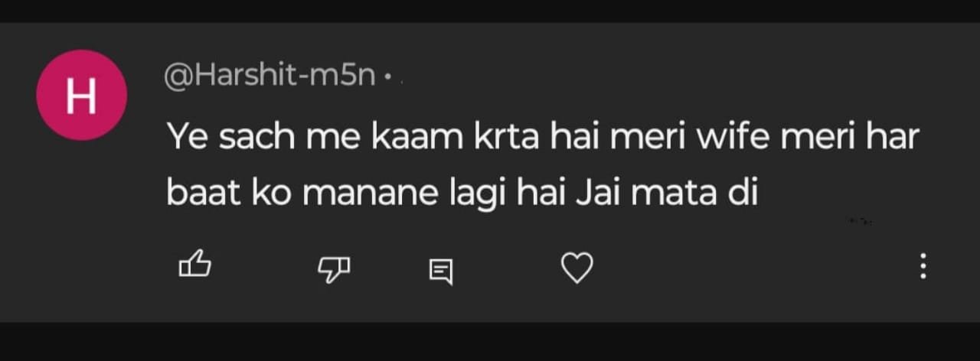980x361 pixels.
Task: Click the word "Ye" starting the comment
Action: [x=185, y=138]
